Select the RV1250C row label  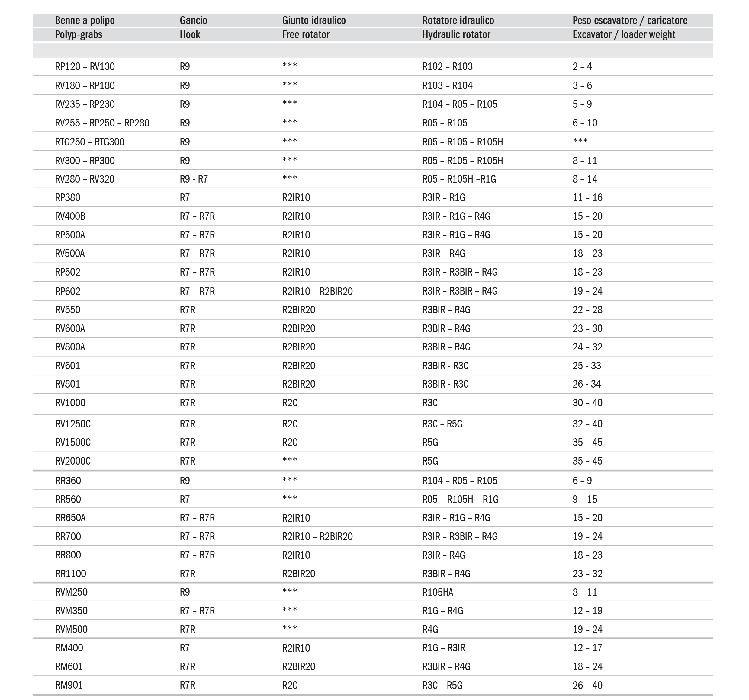coord(73,424)
